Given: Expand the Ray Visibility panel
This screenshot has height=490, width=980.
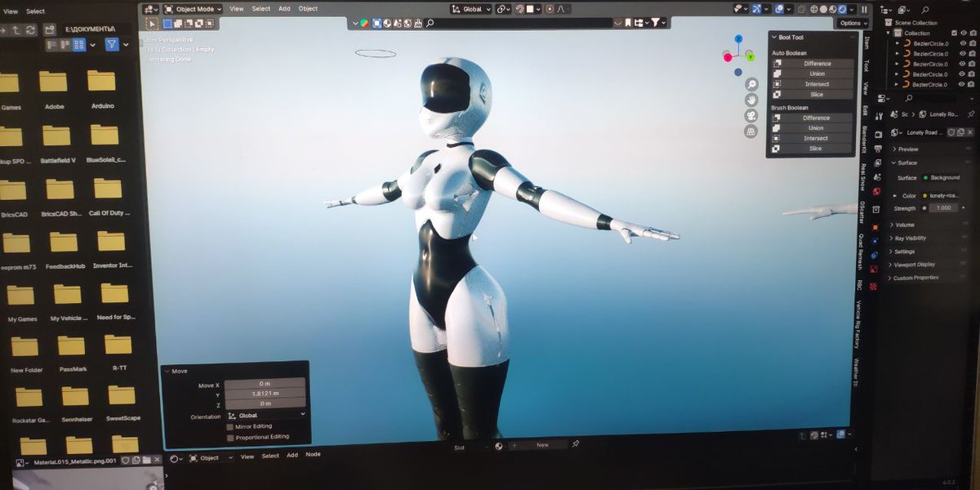Looking at the screenshot, I should click(x=909, y=238).
